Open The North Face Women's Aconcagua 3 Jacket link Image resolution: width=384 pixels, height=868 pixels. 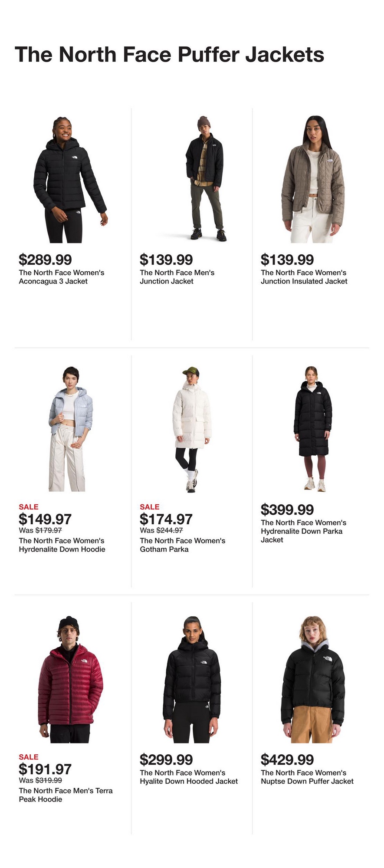(x=62, y=277)
